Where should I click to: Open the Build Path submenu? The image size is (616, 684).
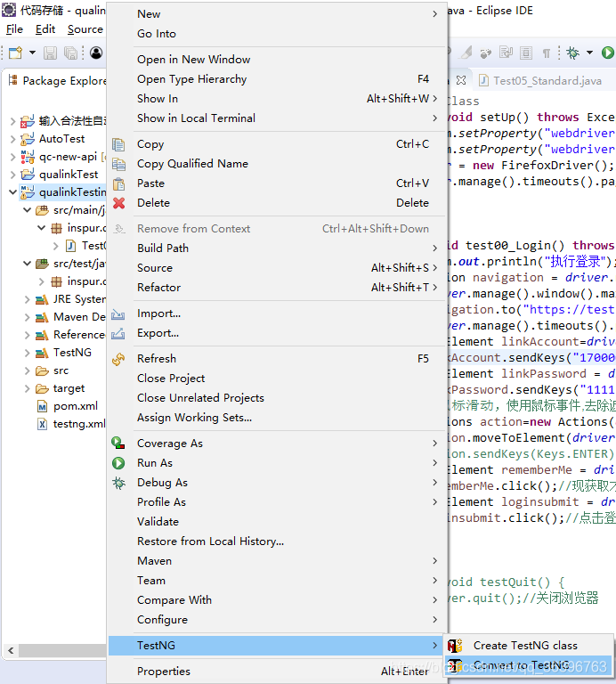tap(276, 248)
